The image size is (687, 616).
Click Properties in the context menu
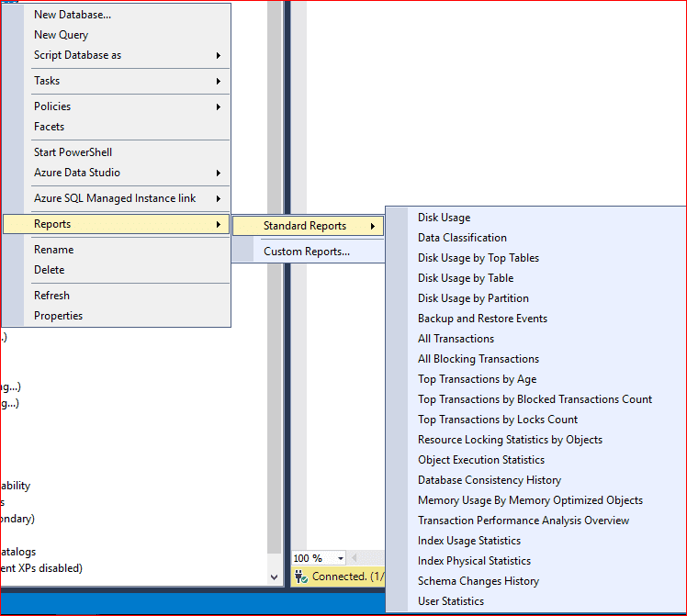click(58, 316)
